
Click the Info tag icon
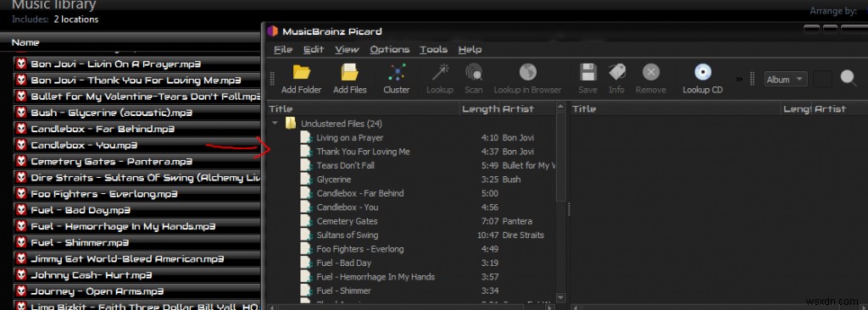pyautogui.click(x=617, y=73)
